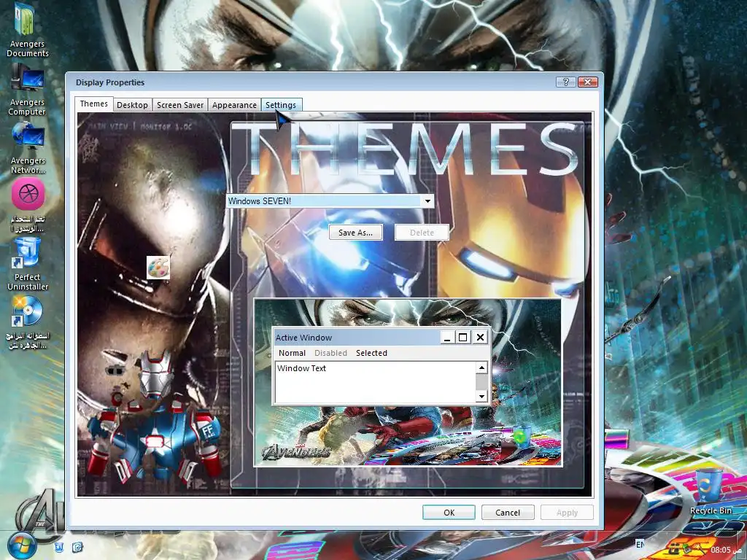
Task: Switch to the Desktop tab
Action: [x=133, y=105]
